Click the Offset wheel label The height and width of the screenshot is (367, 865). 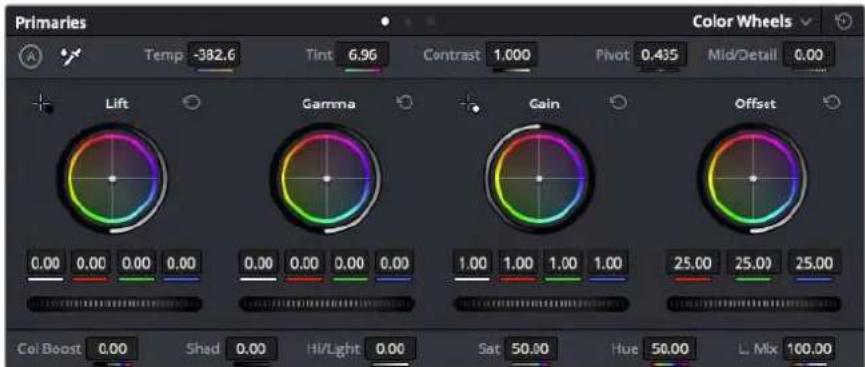point(755,103)
